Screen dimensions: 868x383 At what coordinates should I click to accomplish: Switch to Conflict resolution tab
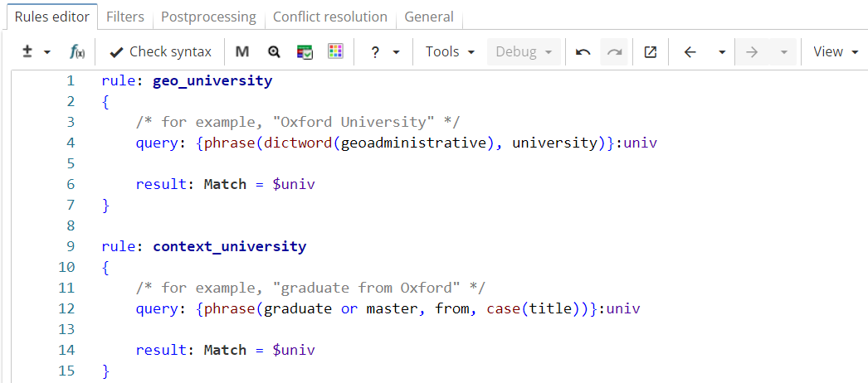[x=330, y=17]
